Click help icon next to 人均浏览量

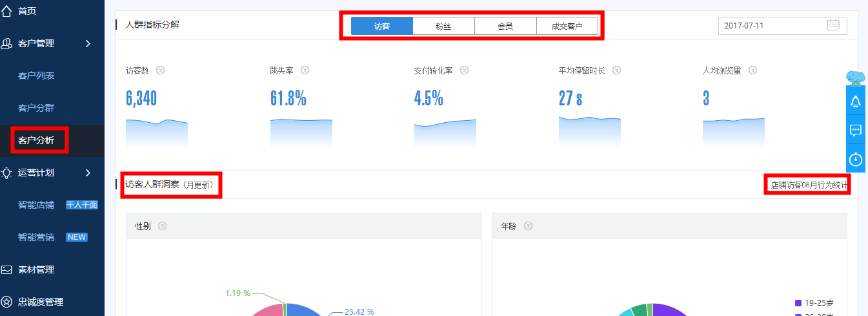(x=752, y=70)
